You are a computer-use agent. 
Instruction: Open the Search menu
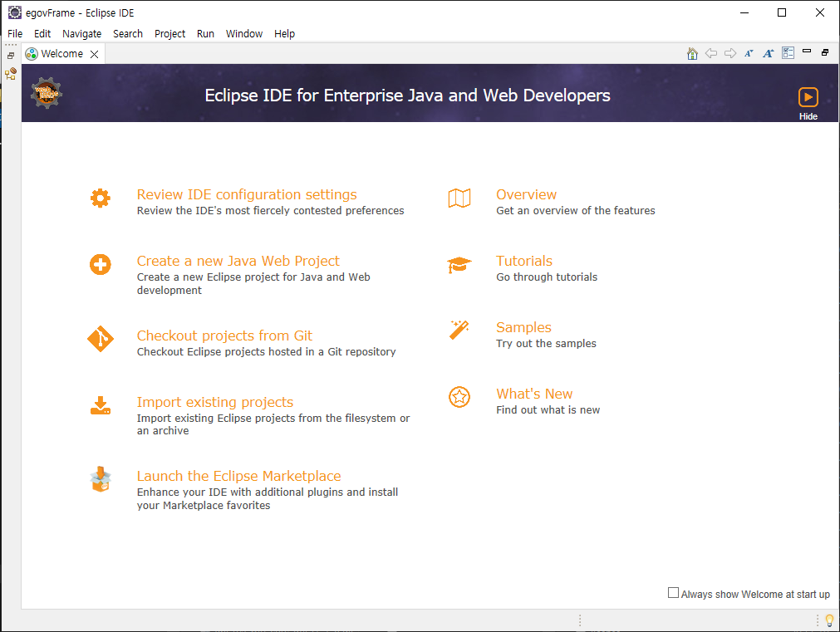pos(127,33)
